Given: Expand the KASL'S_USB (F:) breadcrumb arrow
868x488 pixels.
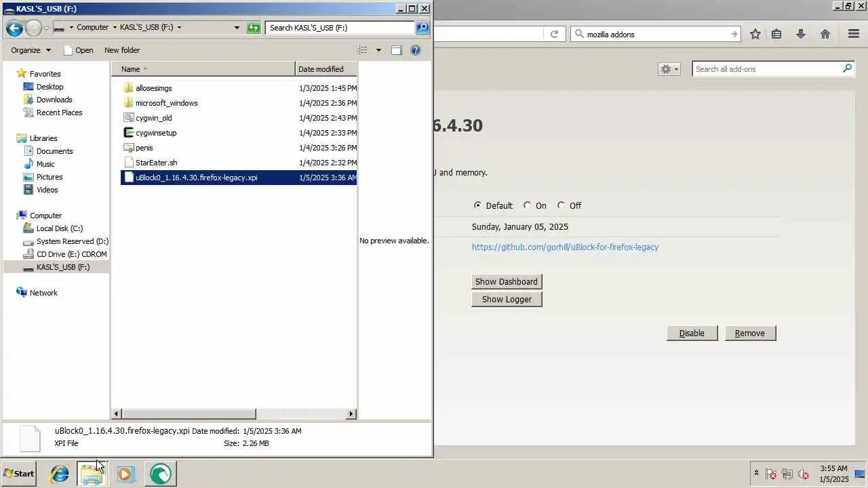Looking at the screenshot, I should 179,28.
